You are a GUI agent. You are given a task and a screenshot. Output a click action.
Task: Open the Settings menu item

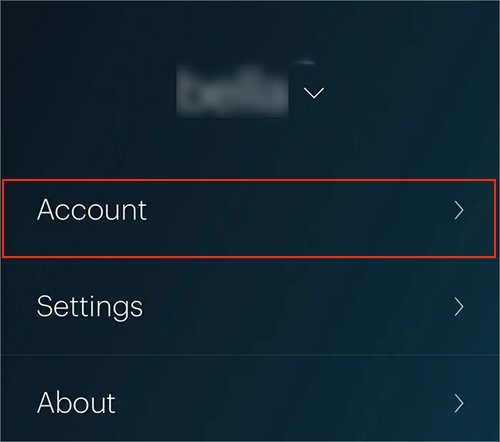pyautogui.click(x=250, y=307)
